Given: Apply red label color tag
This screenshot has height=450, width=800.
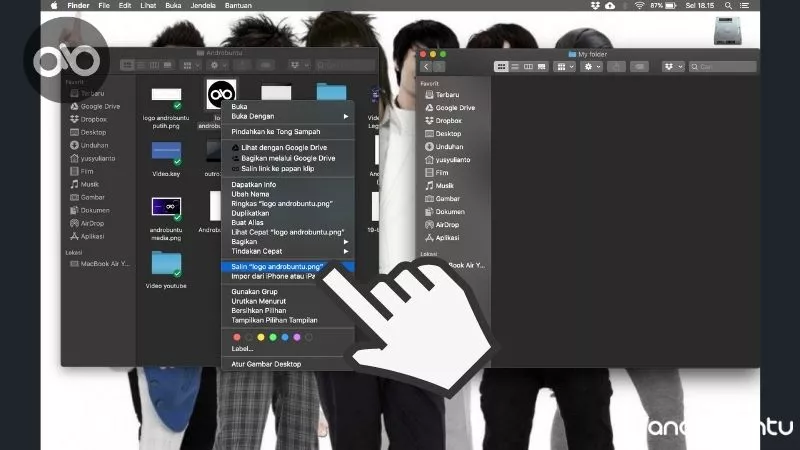Looking at the screenshot, I should (x=237, y=337).
